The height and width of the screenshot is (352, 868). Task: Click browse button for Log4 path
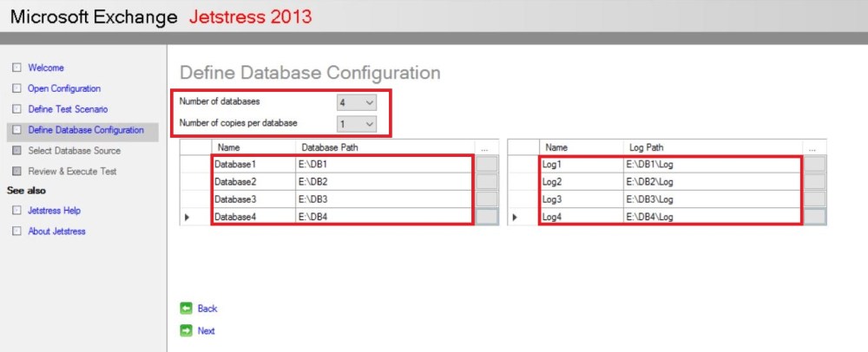point(815,217)
